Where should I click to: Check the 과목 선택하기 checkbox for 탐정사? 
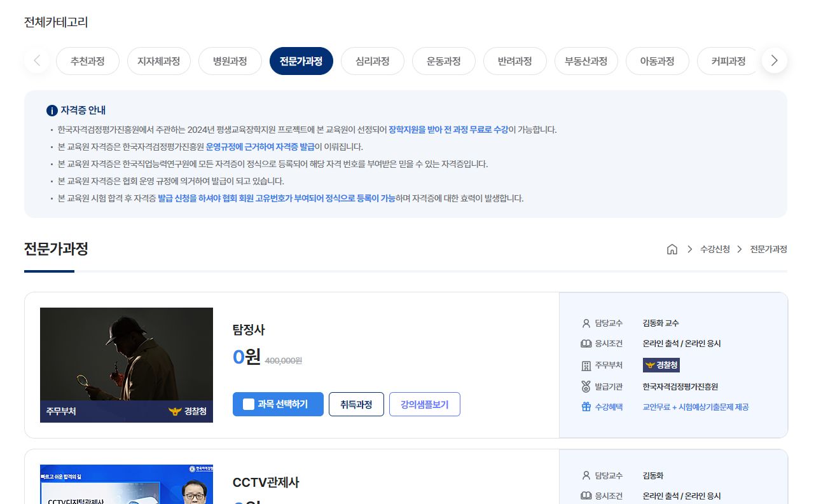pos(249,404)
